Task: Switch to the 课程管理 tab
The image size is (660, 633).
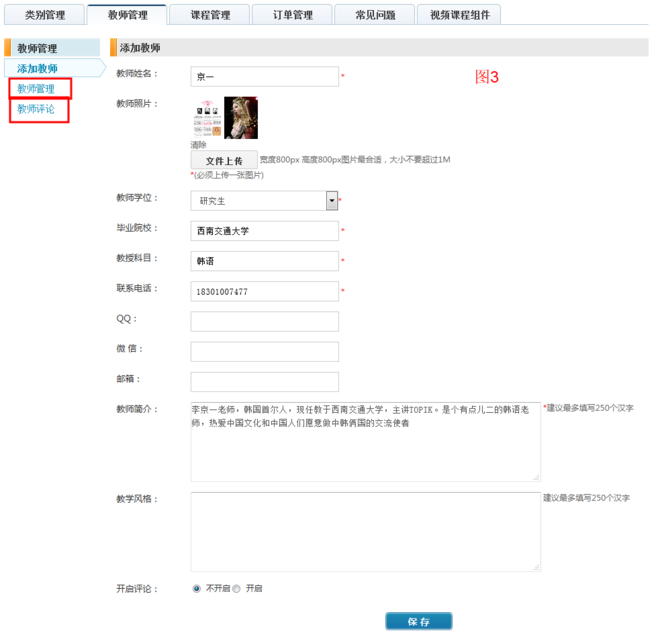Action: pyautogui.click(x=210, y=15)
